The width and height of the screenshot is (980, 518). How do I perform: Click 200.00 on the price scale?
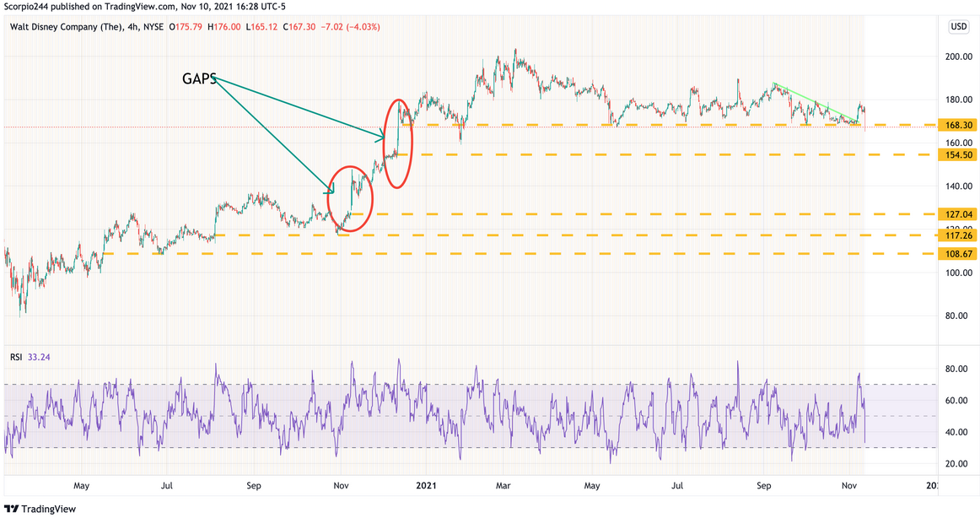point(959,57)
